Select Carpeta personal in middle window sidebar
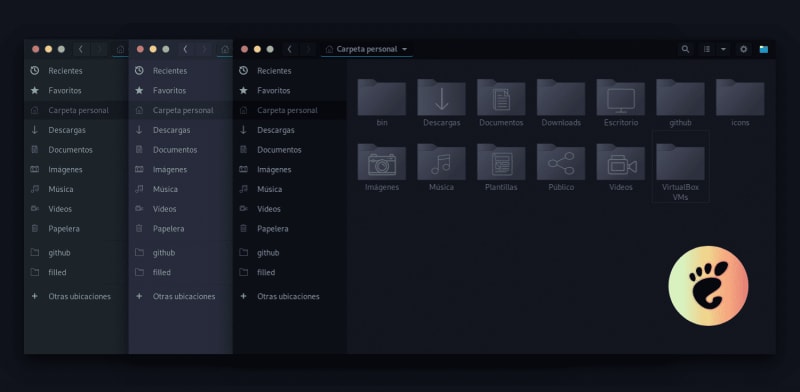The image size is (800, 392). click(181, 110)
